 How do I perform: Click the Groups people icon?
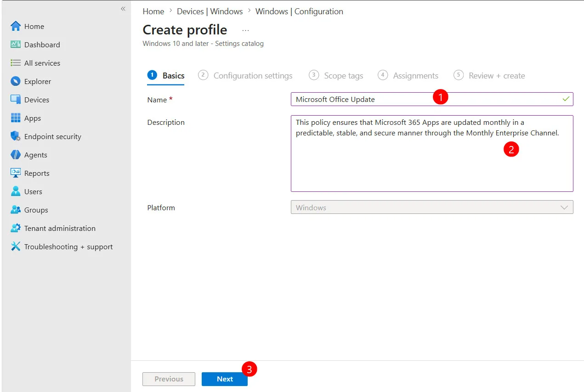click(16, 210)
